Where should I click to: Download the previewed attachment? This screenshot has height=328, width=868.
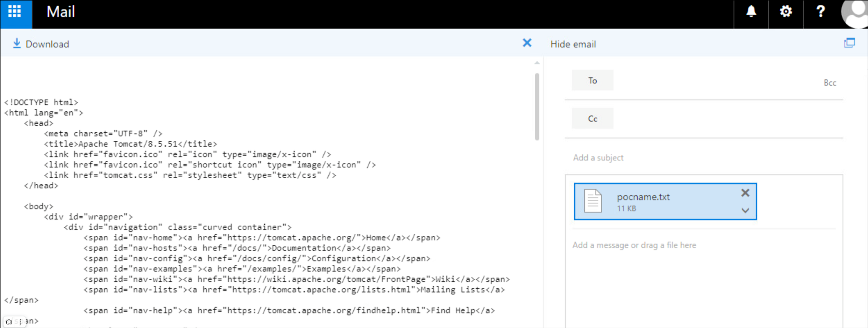pos(41,44)
